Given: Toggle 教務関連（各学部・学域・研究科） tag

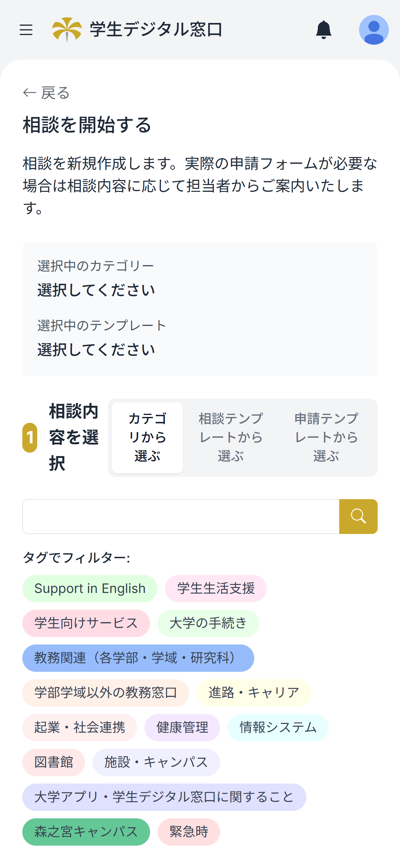Looking at the screenshot, I should click(138, 658).
